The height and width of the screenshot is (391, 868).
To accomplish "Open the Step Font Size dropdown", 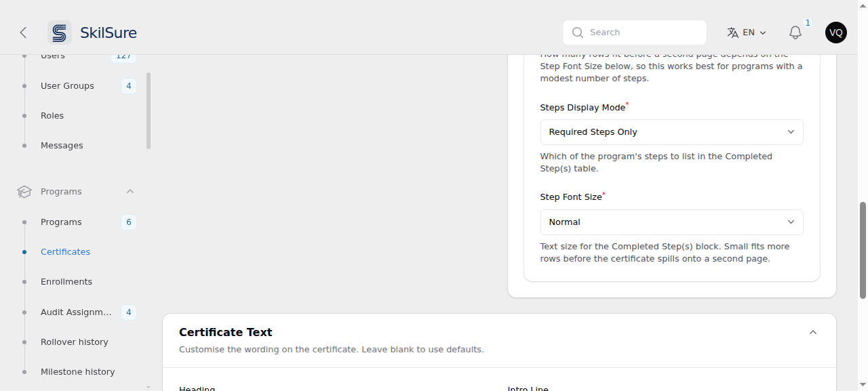I will coord(671,222).
